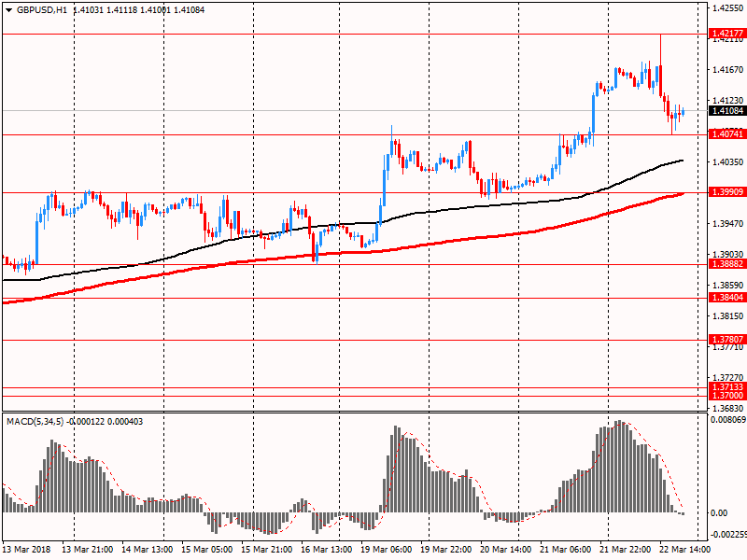The image size is (747, 560).
Task: Click the 1.38150 price scale value
Action: (x=727, y=316)
